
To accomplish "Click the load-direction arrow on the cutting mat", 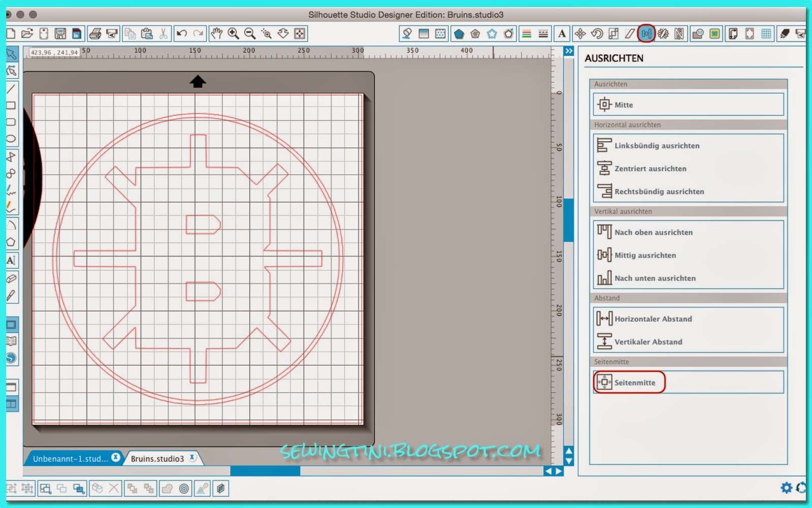I will pyautogui.click(x=198, y=81).
